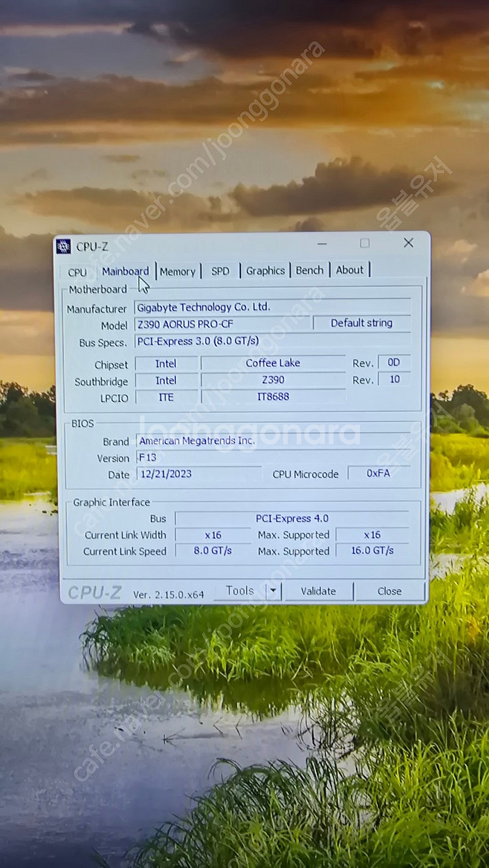Close CPU-Z using the X icon
The width and height of the screenshot is (489, 868).
[x=408, y=242]
